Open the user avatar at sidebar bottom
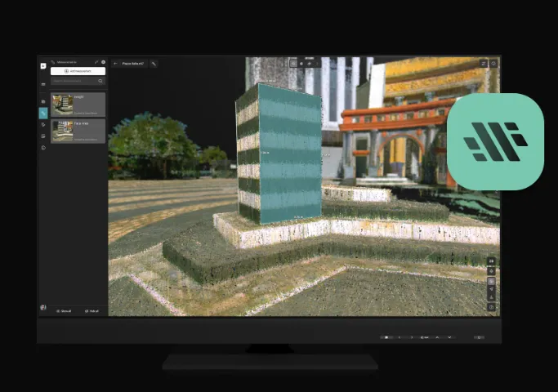 coord(42,307)
